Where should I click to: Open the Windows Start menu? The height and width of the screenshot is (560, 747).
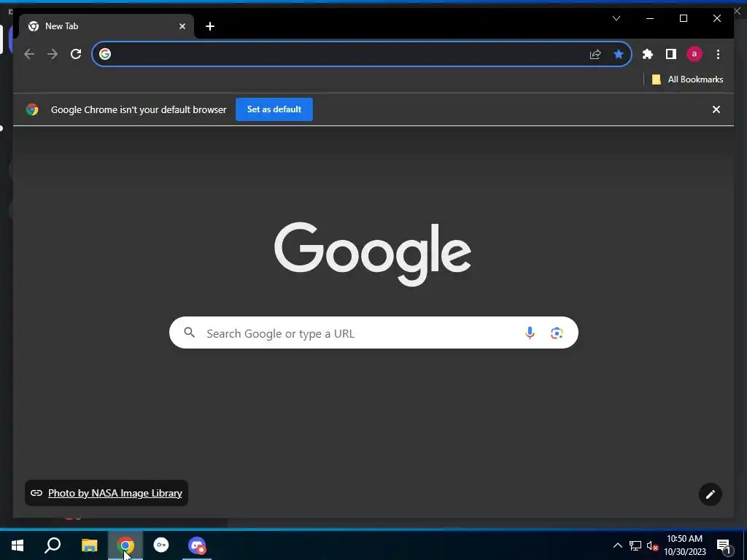(18, 545)
